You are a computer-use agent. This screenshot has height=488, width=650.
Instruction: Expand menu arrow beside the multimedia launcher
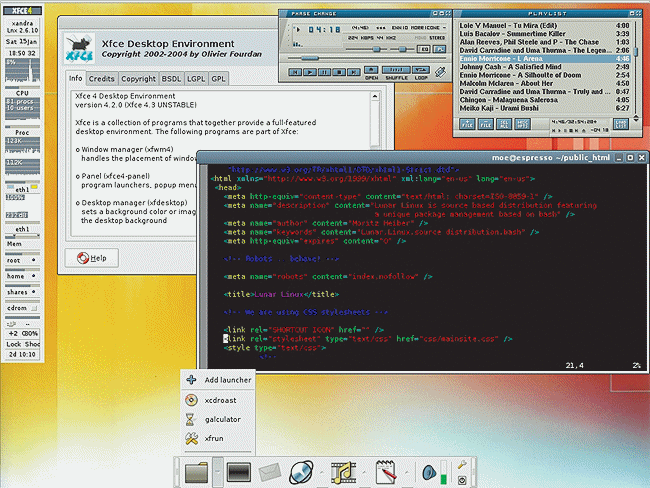pos(364,472)
